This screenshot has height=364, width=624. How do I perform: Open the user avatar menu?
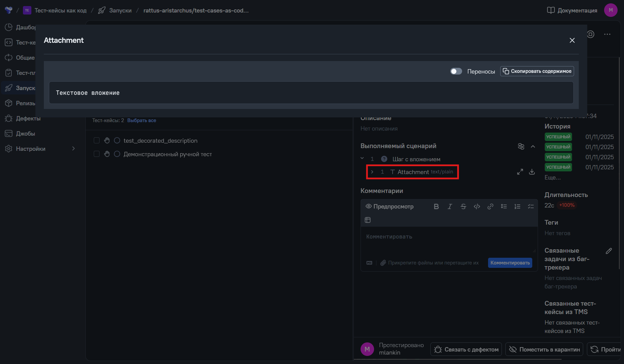pos(611,10)
